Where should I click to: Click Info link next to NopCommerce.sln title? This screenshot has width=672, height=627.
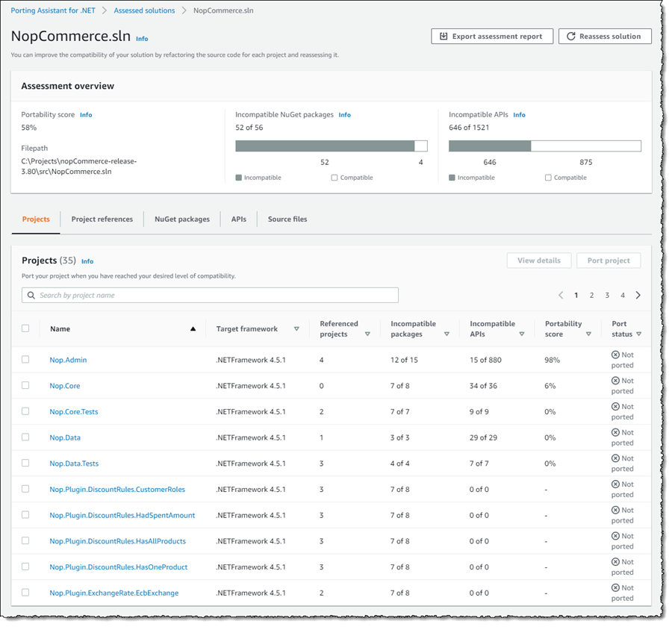[142, 39]
